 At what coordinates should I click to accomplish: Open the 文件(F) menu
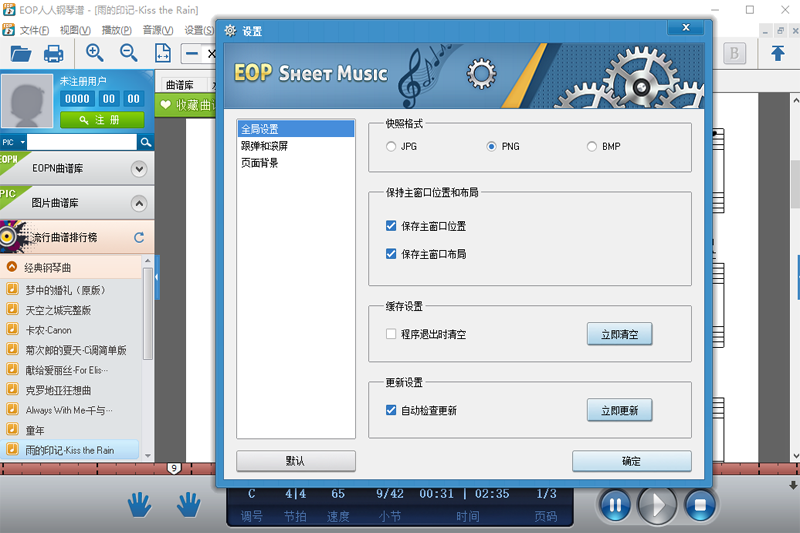pos(34,31)
